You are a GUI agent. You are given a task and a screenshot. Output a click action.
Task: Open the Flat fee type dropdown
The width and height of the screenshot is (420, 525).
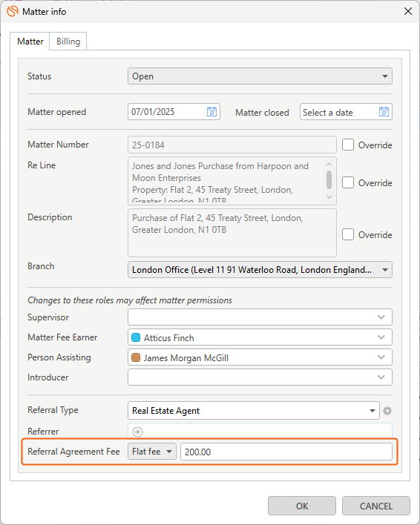tap(152, 452)
